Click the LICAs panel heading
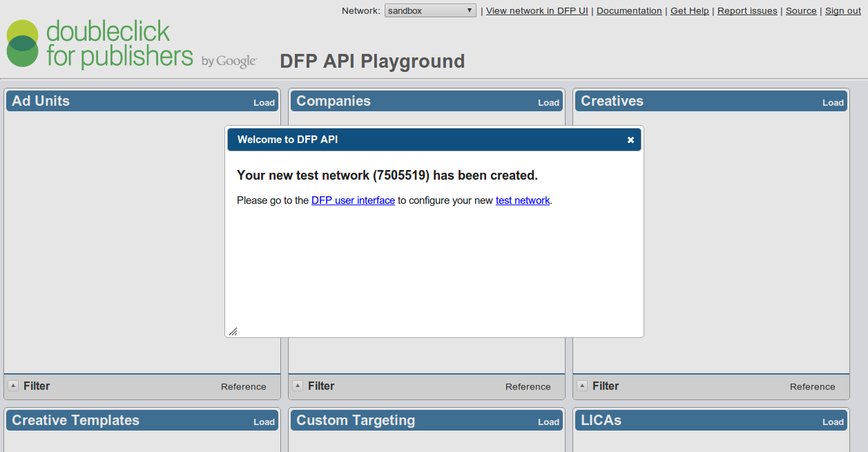The width and height of the screenshot is (868, 452). [x=601, y=420]
